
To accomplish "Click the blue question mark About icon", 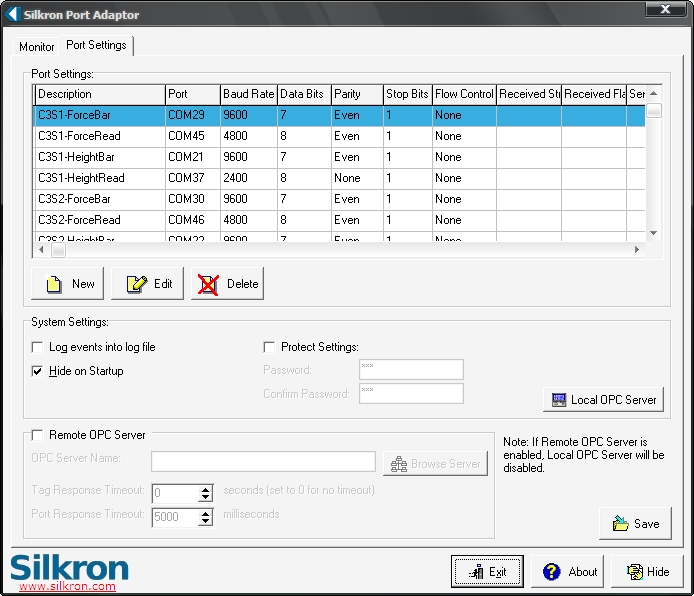I will 551,572.
